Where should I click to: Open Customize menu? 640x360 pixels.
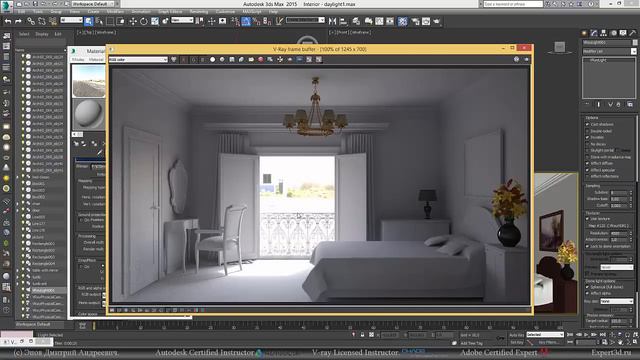(x=225, y=12)
